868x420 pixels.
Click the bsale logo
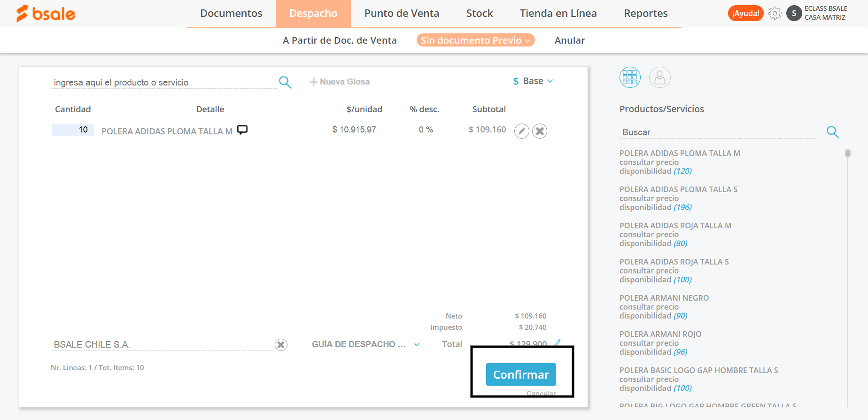click(46, 14)
